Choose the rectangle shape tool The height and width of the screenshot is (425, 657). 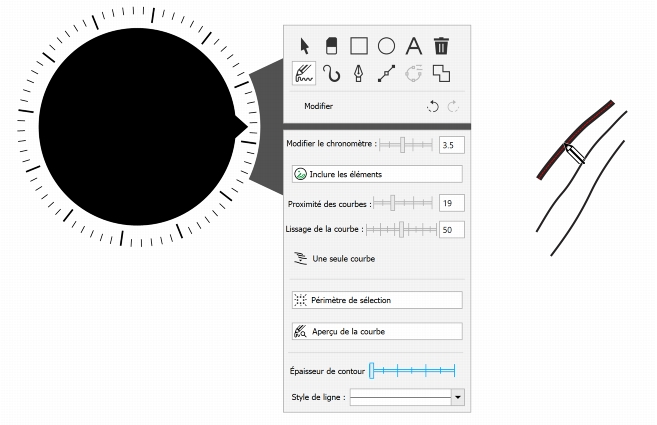(x=359, y=46)
